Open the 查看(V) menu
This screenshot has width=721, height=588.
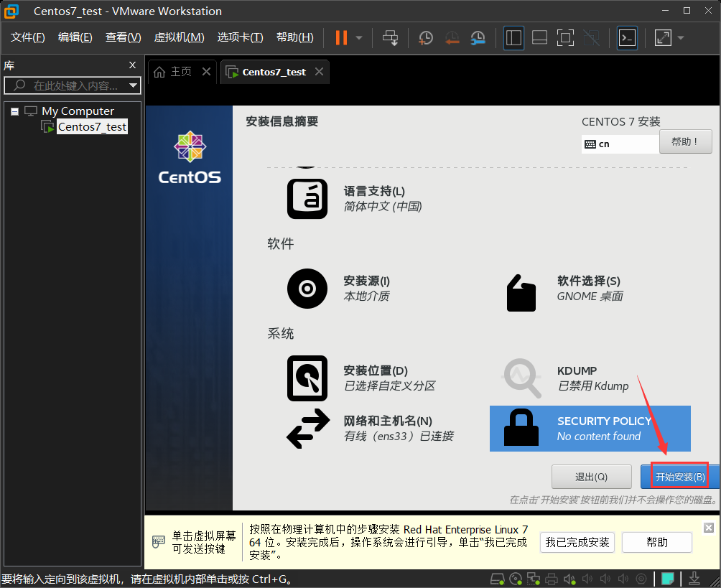124,37
